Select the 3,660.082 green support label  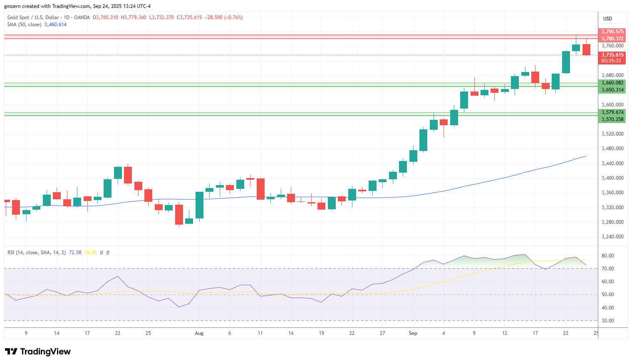pyautogui.click(x=612, y=83)
